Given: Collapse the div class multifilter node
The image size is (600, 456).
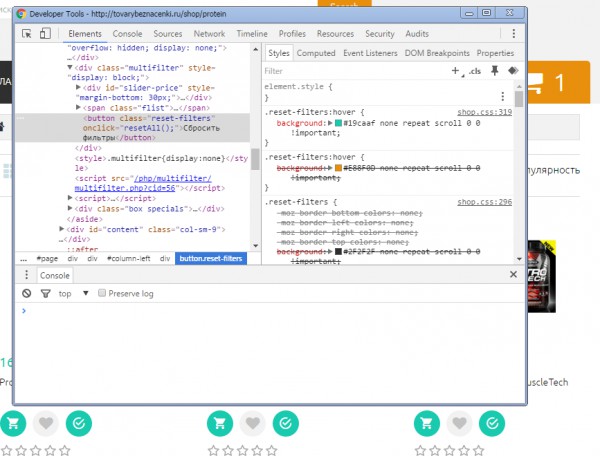Looking at the screenshot, I should click(x=70, y=67).
